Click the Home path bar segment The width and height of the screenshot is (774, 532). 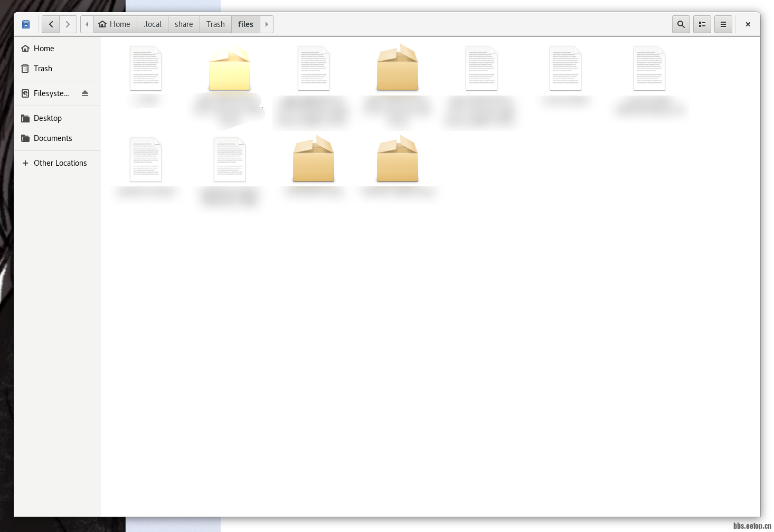click(115, 24)
